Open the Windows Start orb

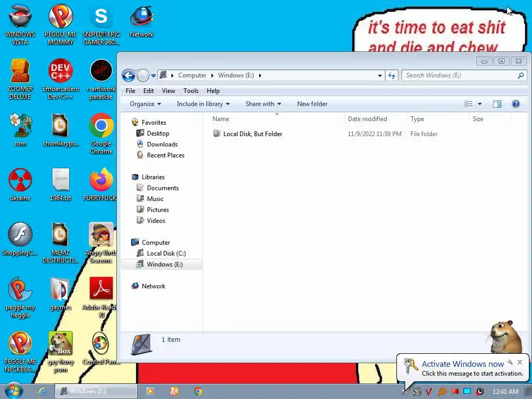click(x=14, y=391)
